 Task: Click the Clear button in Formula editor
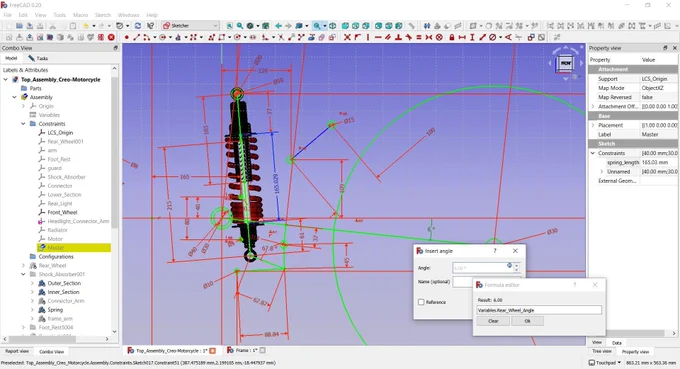tap(493, 321)
